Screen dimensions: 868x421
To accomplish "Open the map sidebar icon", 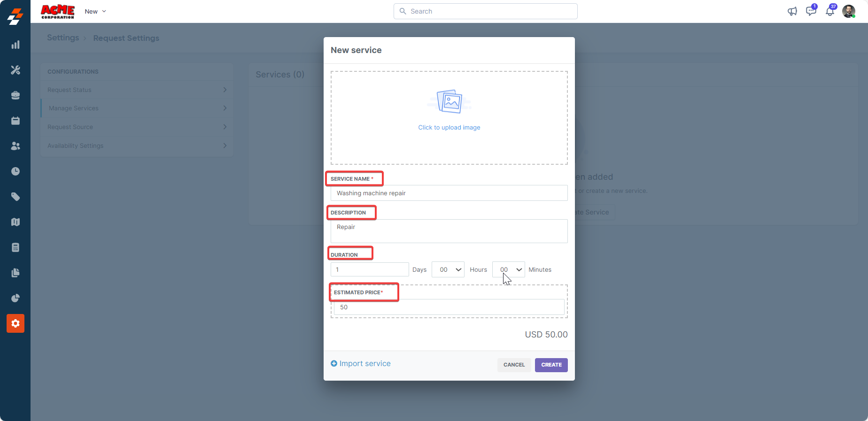I will click(15, 222).
